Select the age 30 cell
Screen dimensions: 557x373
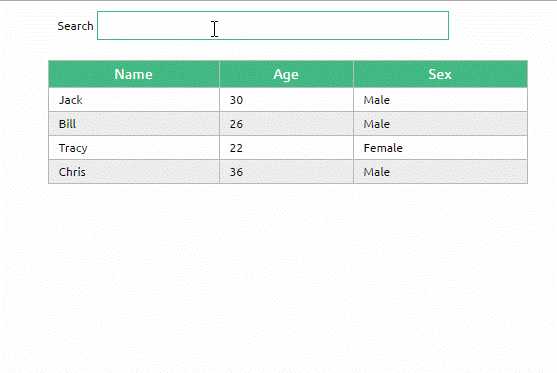point(286,100)
